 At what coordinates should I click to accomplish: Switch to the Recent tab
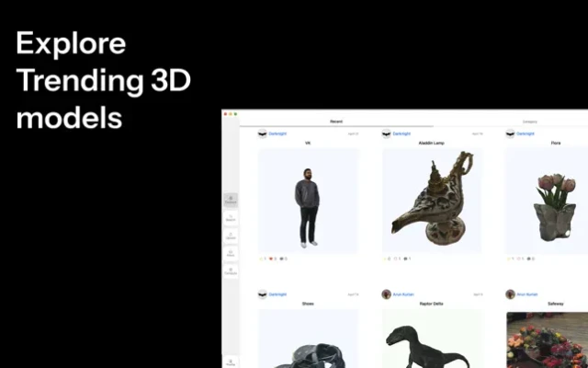click(x=336, y=121)
